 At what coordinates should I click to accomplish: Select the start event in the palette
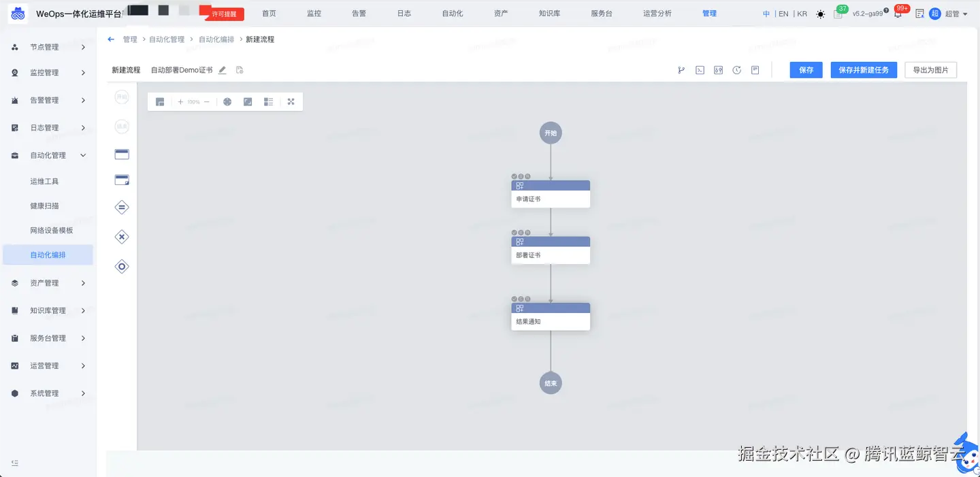point(122,97)
